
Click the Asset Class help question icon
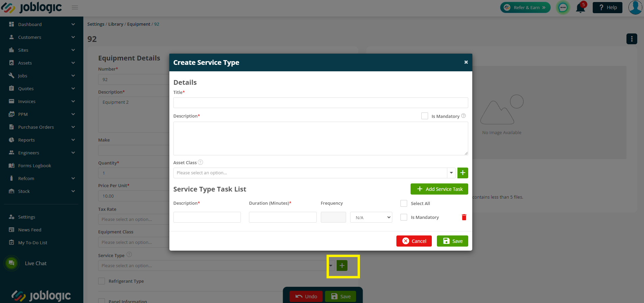200,162
